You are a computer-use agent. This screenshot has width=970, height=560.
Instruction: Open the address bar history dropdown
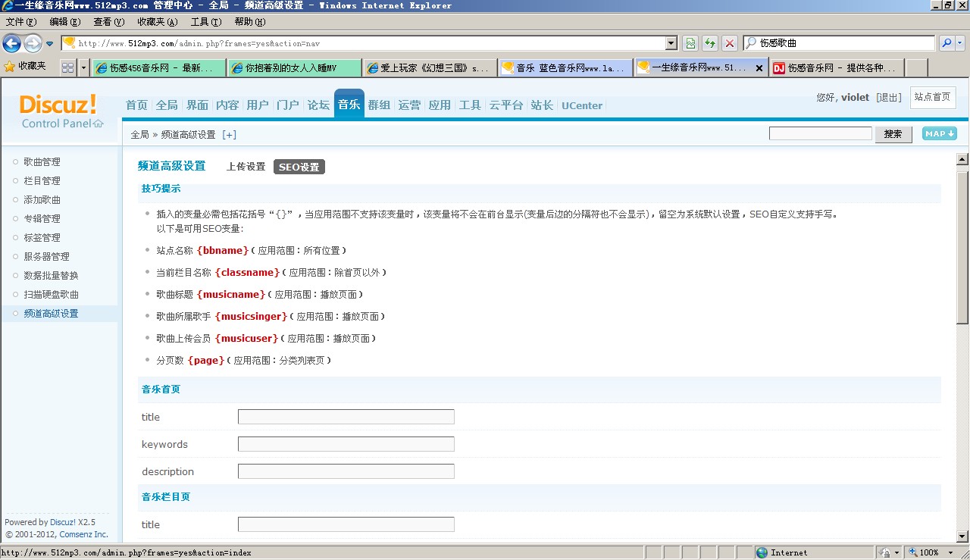(670, 43)
